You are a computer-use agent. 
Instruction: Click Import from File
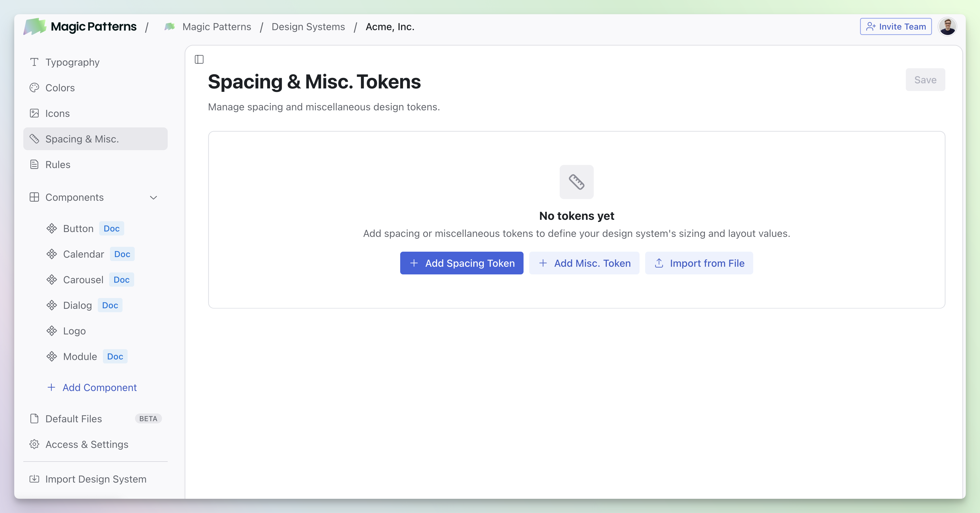[699, 263]
